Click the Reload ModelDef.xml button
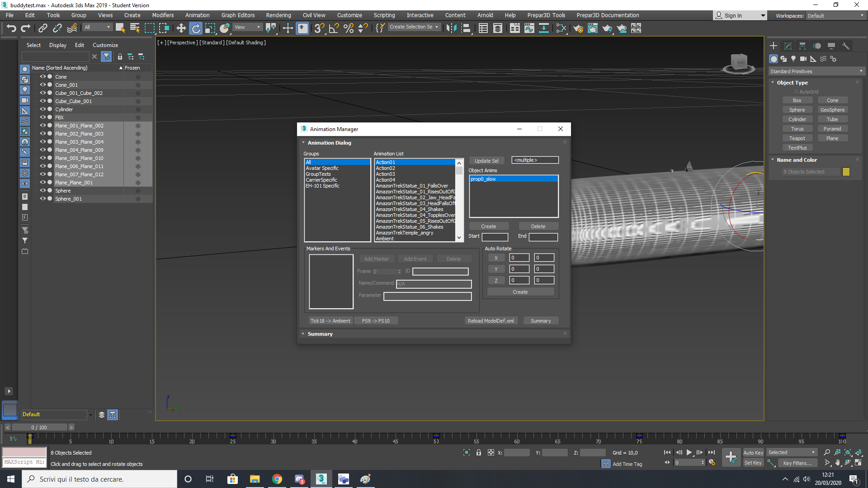 491,321
